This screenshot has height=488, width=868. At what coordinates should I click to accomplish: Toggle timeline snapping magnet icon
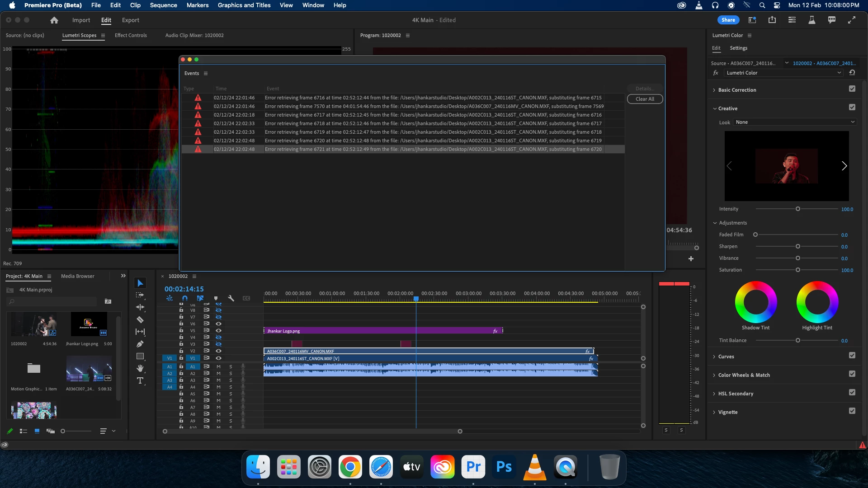tap(185, 298)
